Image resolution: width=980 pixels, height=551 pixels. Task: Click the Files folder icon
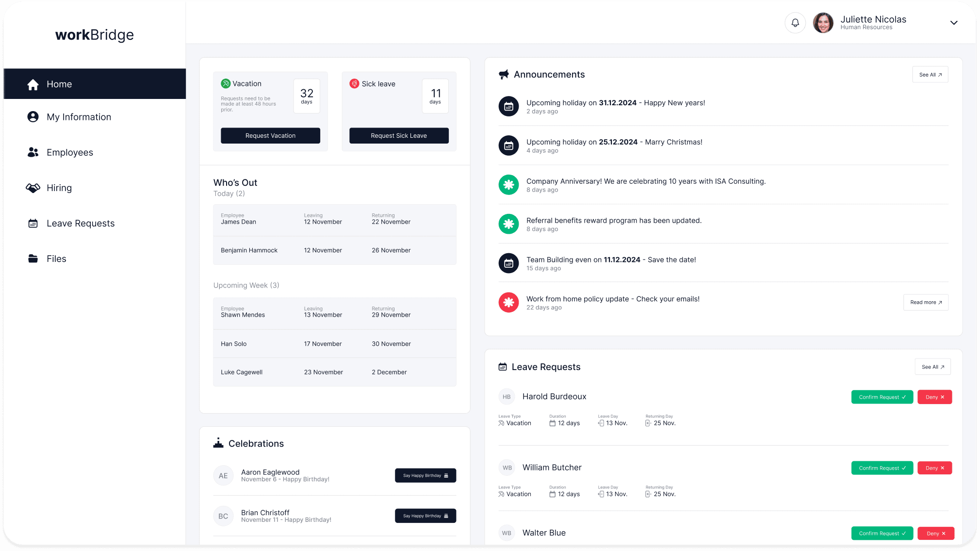[x=33, y=259]
